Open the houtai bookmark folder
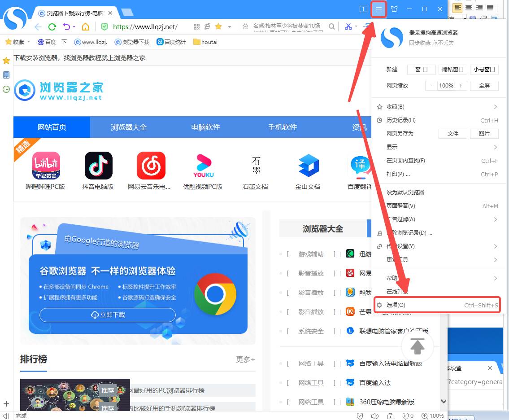The image size is (509, 420). 205,42
